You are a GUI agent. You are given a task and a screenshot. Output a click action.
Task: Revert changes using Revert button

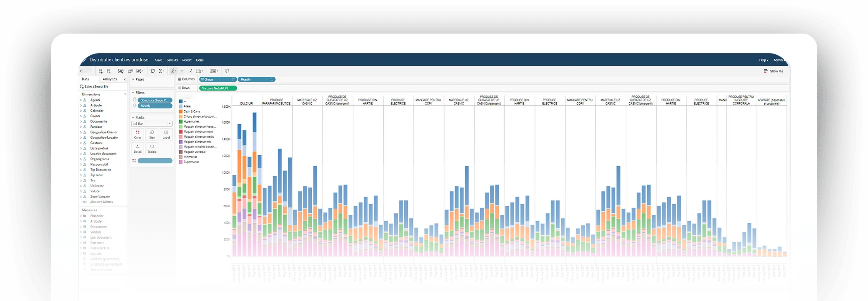pyautogui.click(x=187, y=60)
